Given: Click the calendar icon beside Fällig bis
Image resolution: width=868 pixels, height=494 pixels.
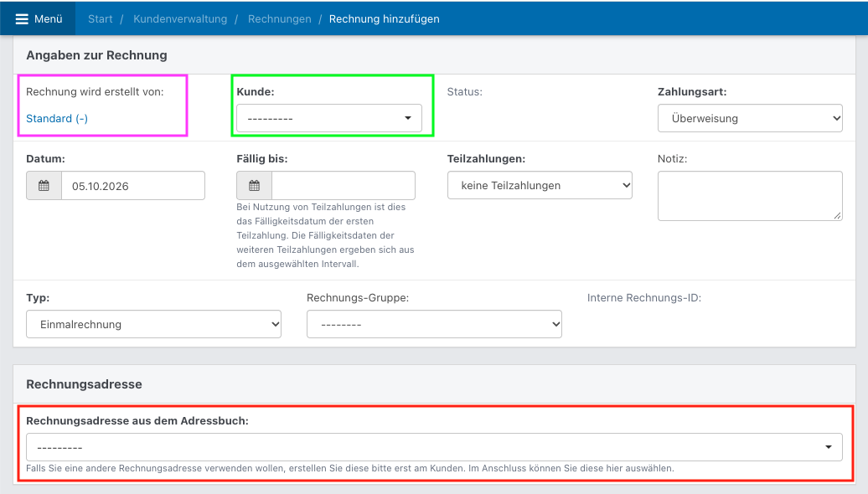Looking at the screenshot, I should [x=254, y=185].
